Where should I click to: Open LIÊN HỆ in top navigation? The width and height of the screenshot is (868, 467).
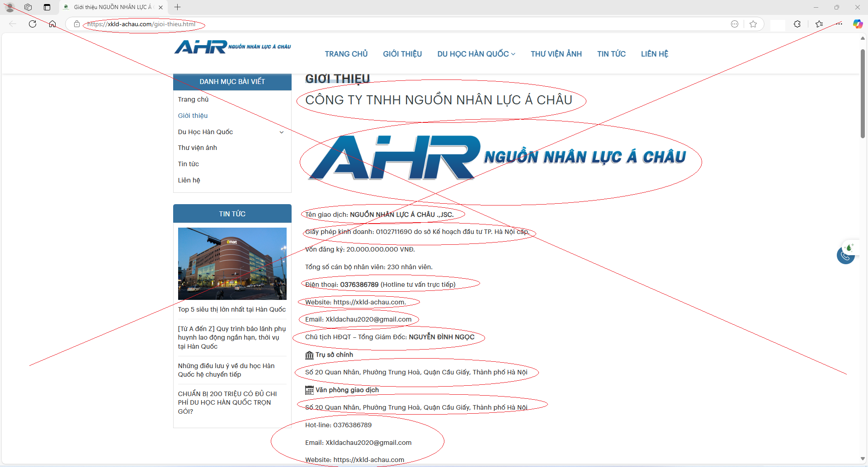tap(654, 54)
